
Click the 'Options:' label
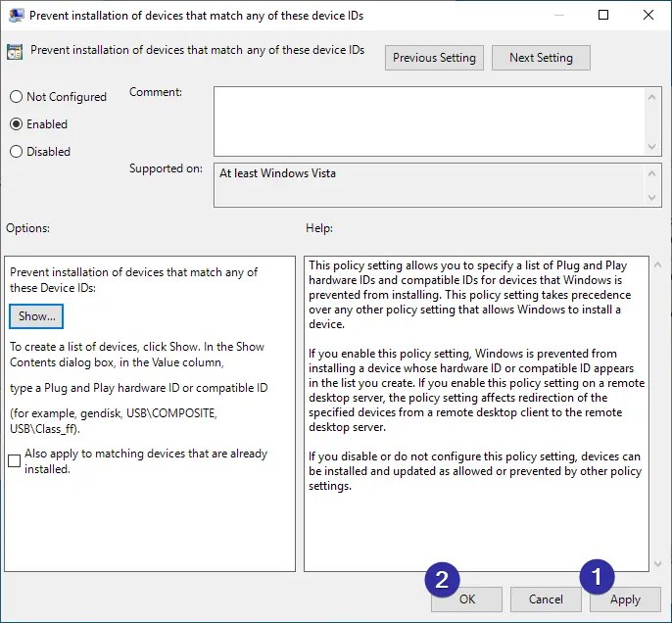point(27,228)
